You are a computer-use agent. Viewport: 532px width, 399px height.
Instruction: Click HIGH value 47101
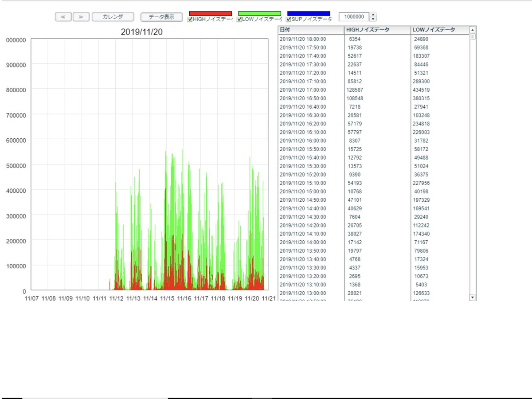pos(355,200)
